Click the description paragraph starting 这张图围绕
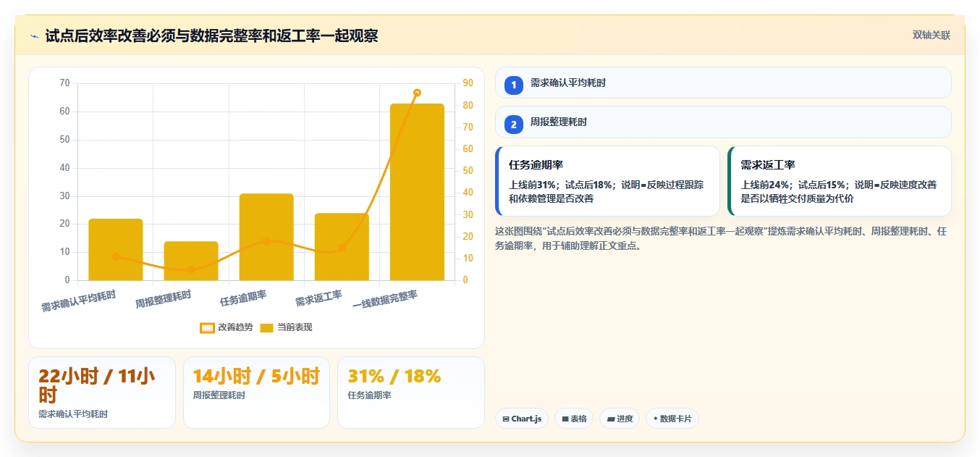This screenshot has height=457, width=980. [721, 238]
